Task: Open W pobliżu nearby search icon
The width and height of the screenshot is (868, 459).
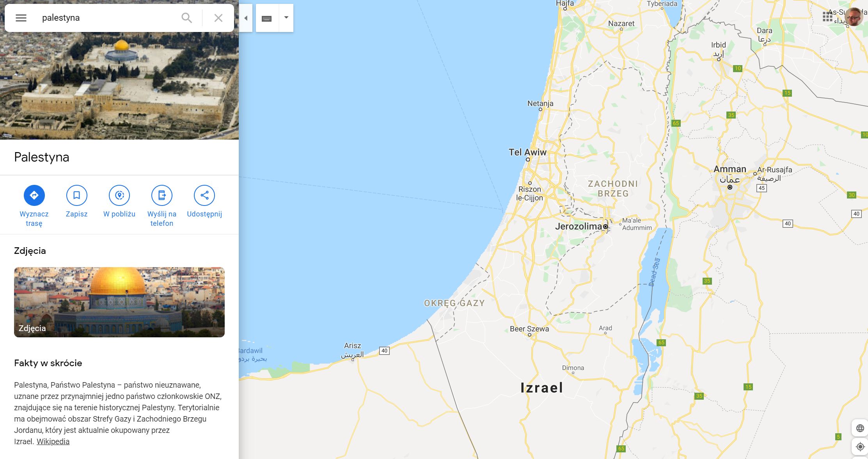Action: 119,195
